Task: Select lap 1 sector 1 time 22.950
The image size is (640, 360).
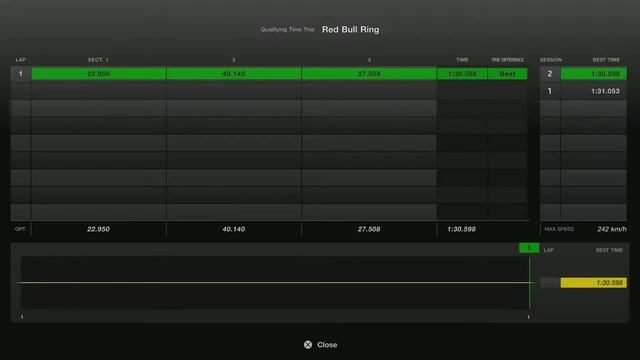Action: tap(98, 74)
